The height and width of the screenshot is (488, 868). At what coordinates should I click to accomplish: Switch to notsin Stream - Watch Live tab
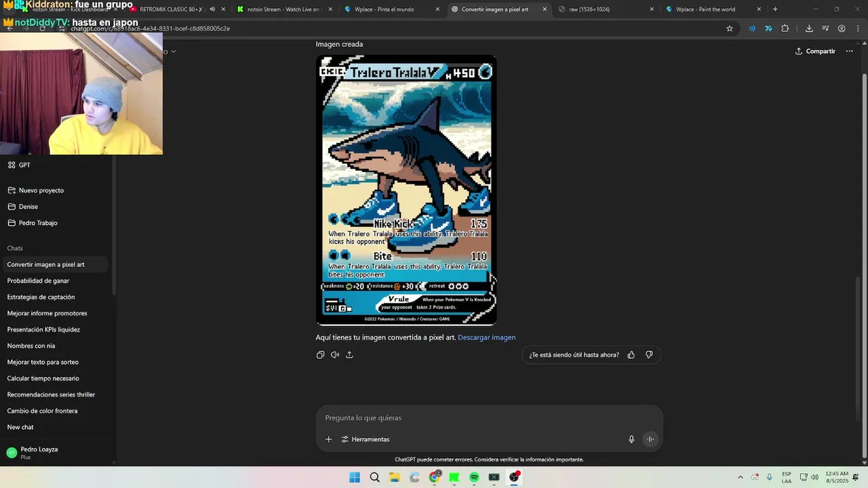(285, 9)
